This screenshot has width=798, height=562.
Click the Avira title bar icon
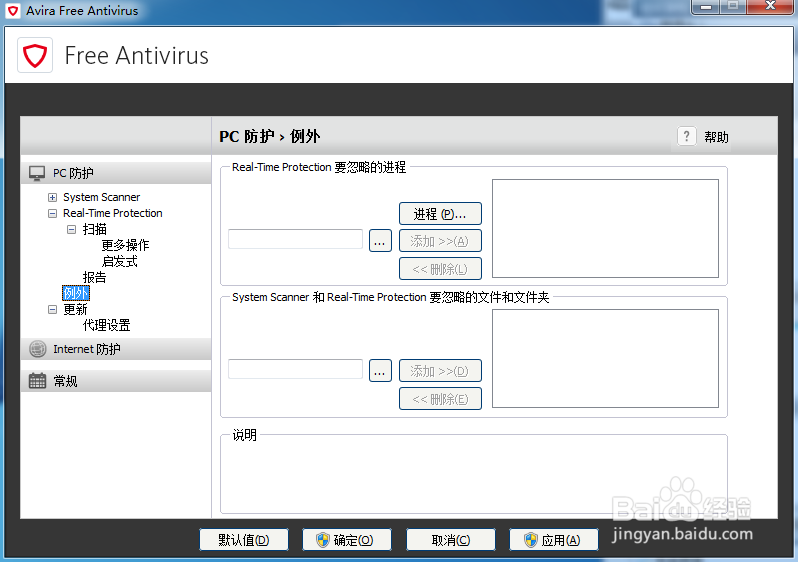tap(14, 10)
